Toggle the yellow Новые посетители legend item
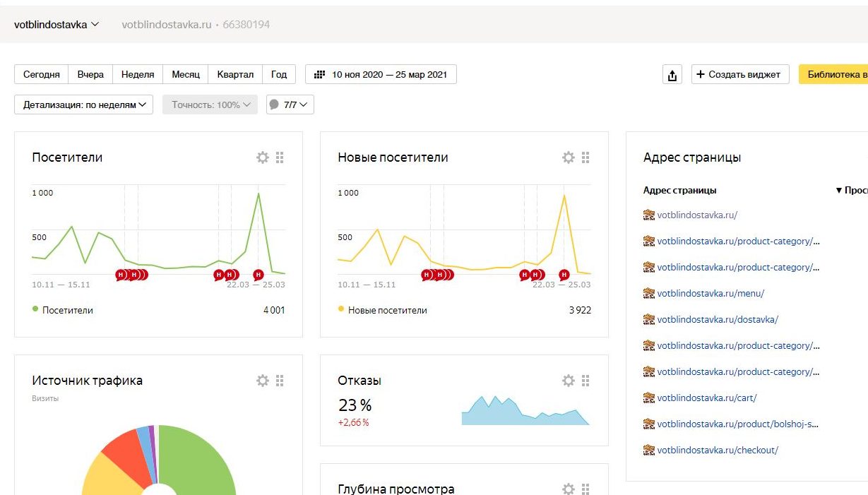The height and width of the screenshot is (495, 868). click(382, 310)
